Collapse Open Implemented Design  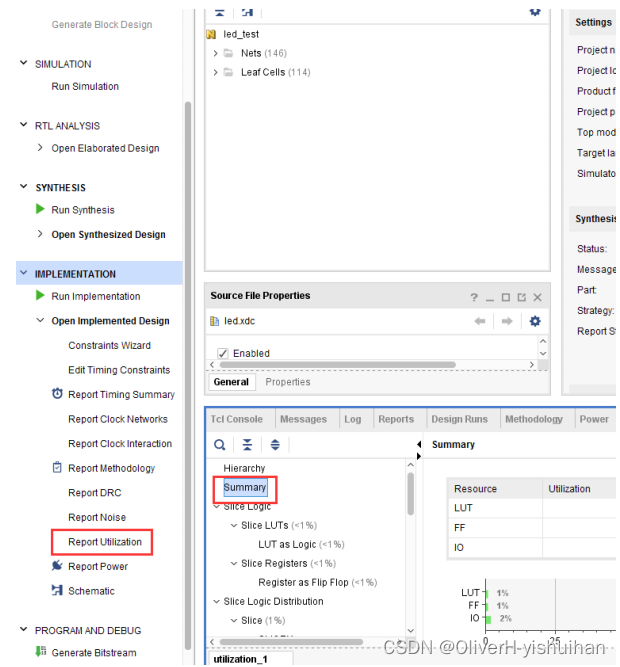(40, 320)
